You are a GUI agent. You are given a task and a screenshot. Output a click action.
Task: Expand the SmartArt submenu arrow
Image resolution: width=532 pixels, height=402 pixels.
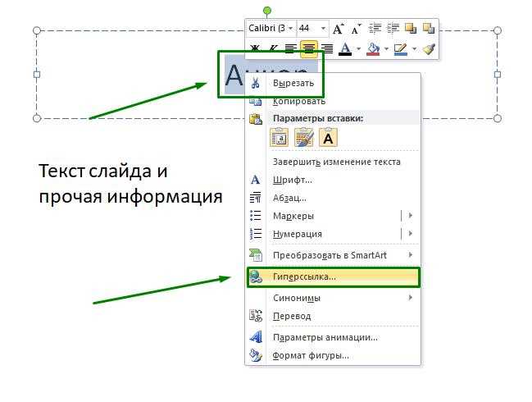[411, 255]
